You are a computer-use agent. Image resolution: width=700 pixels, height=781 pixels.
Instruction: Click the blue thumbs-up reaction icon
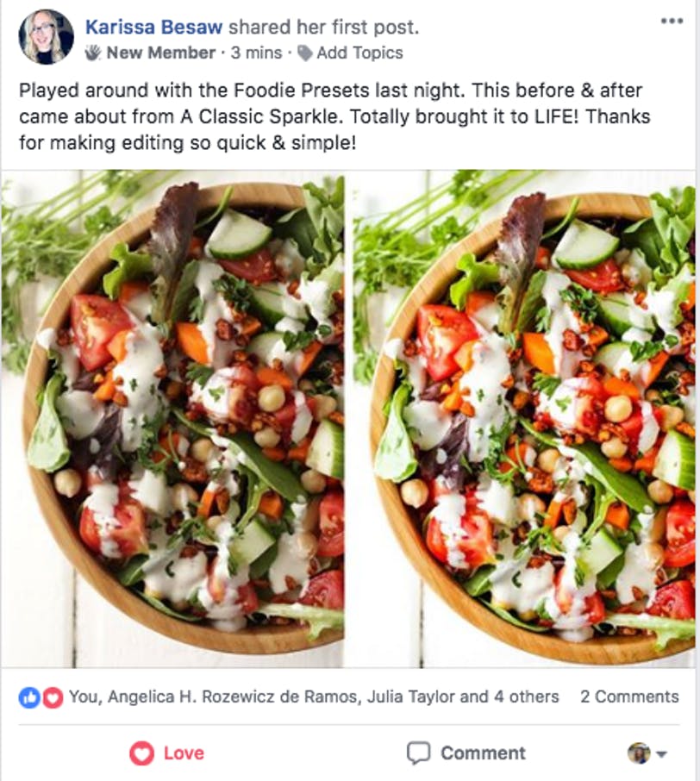point(29,697)
